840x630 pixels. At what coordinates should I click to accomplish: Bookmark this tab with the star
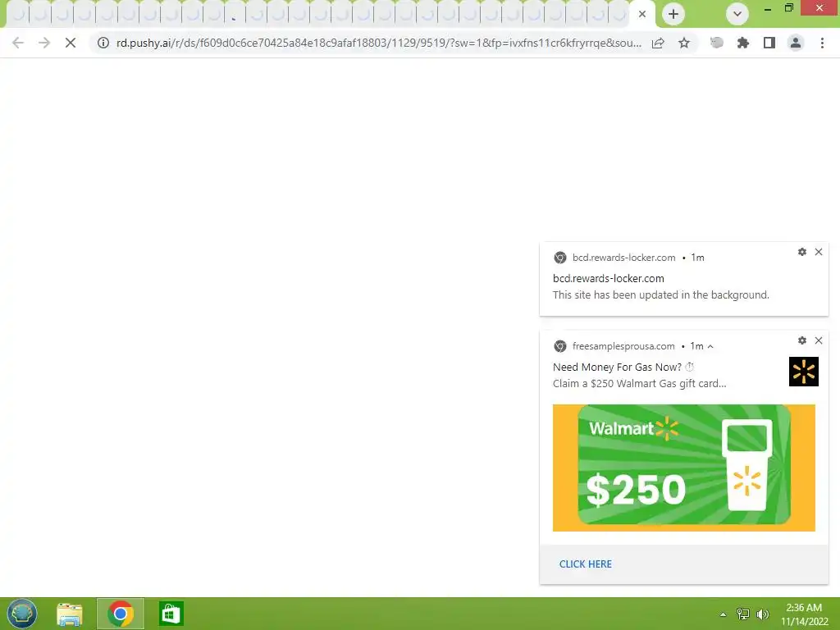pos(684,43)
